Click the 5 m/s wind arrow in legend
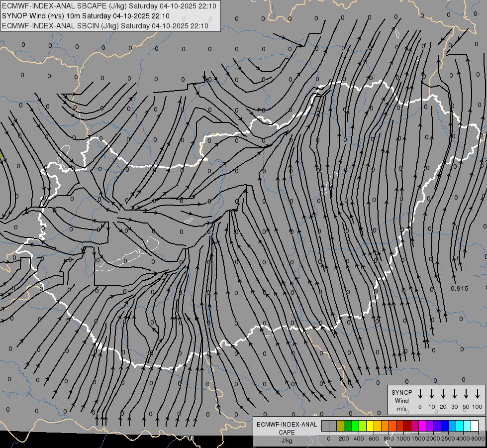 (420, 394)
